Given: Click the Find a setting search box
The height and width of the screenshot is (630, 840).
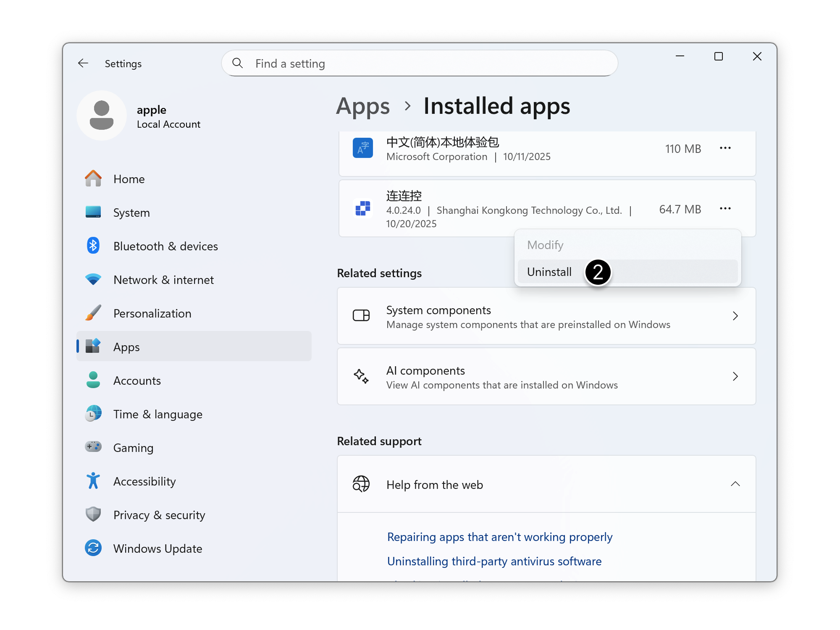Looking at the screenshot, I should coord(419,63).
